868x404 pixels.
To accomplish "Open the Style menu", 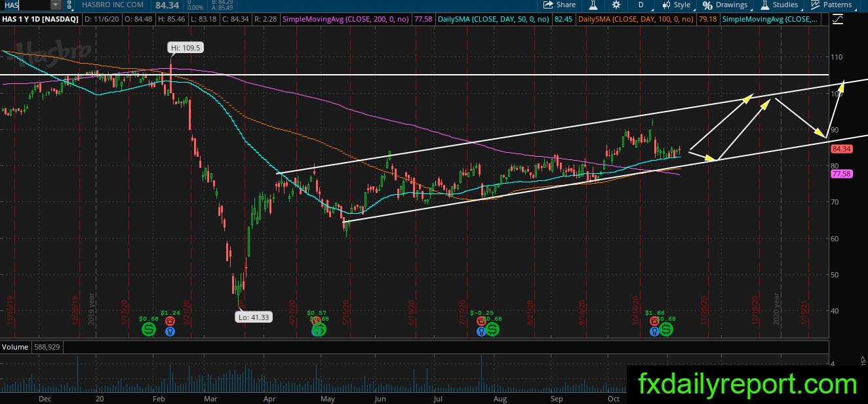I will [x=677, y=5].
